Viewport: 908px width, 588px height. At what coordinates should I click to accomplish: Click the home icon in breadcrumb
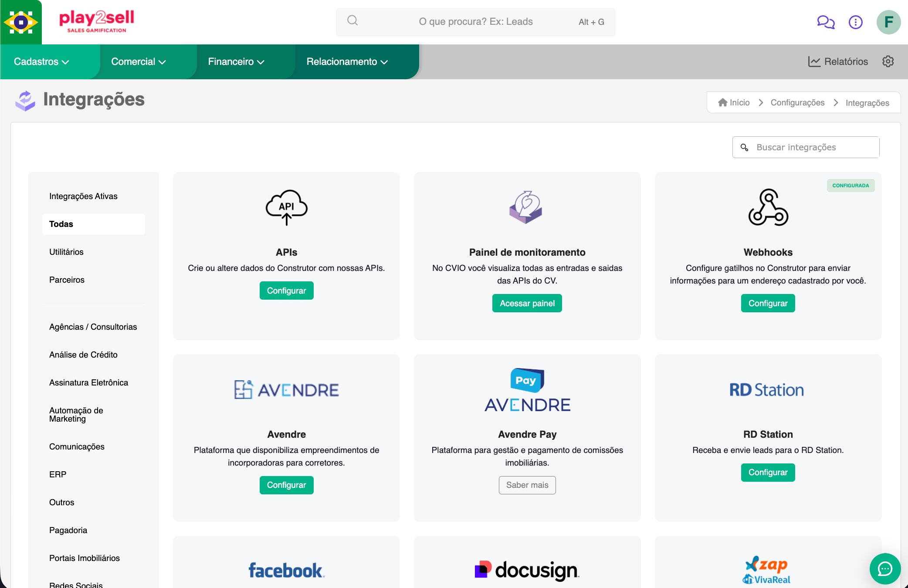(723, 102)
